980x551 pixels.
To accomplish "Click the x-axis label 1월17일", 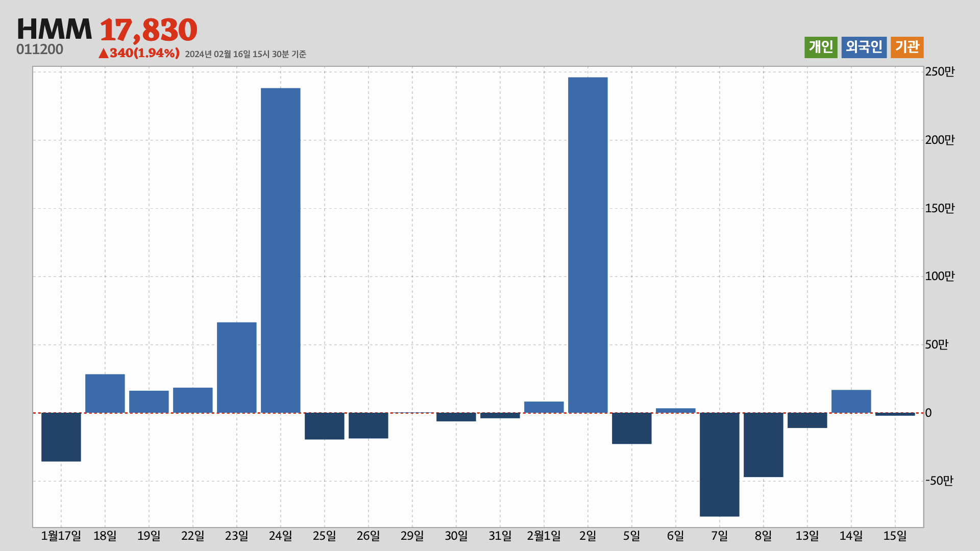I will pos(61,536).
